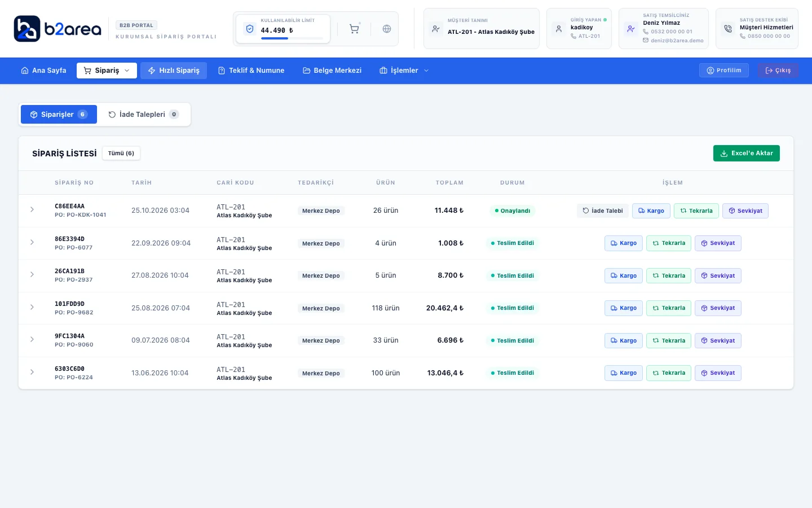Click the customer definition person icon
This screenshot has width=812, height=508.
click(436, 29)
